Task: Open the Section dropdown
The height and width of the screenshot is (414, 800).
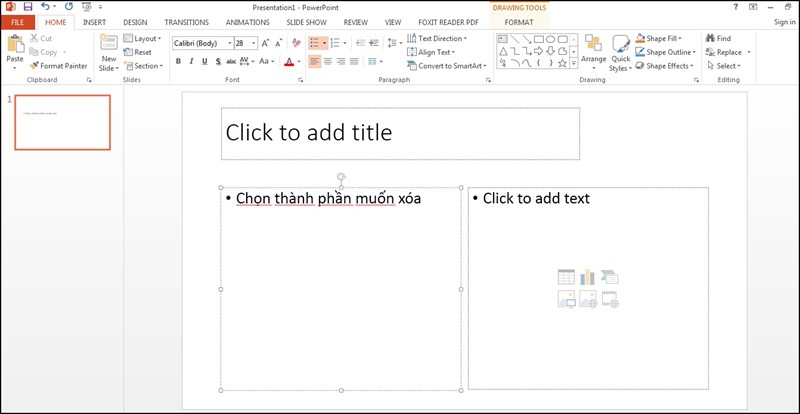Action: (x=143, y=66)
